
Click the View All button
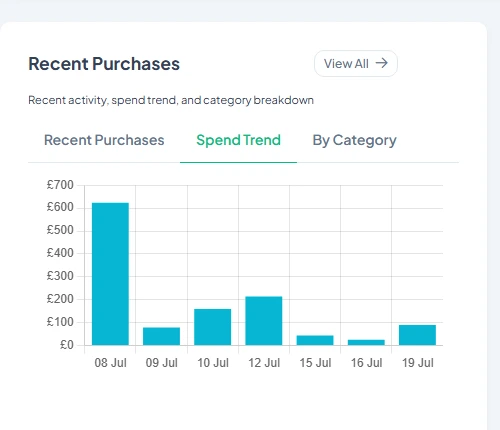tap(356, 63)
